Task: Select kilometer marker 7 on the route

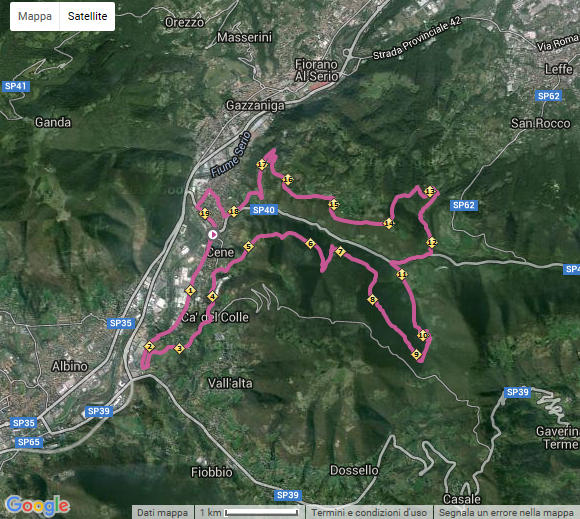Action: [x=340, y=252]
